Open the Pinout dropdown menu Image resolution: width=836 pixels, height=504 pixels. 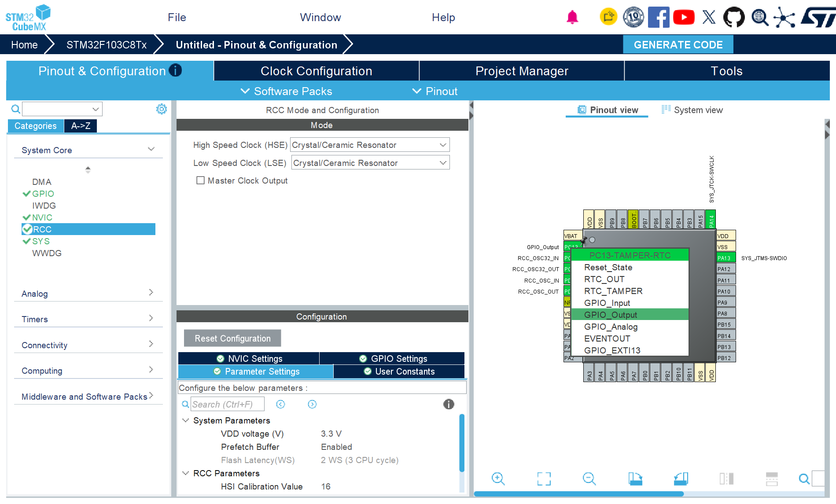click(435, 91)
